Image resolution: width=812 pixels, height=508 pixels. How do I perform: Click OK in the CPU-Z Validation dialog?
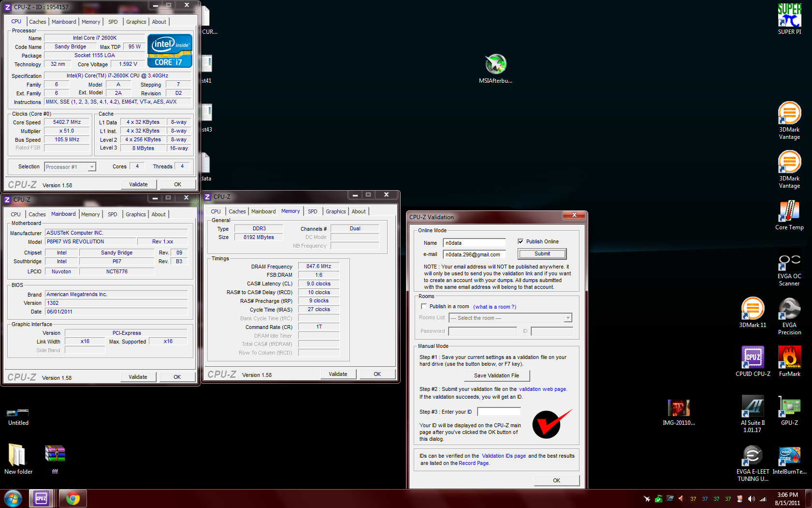pos(556,480)
